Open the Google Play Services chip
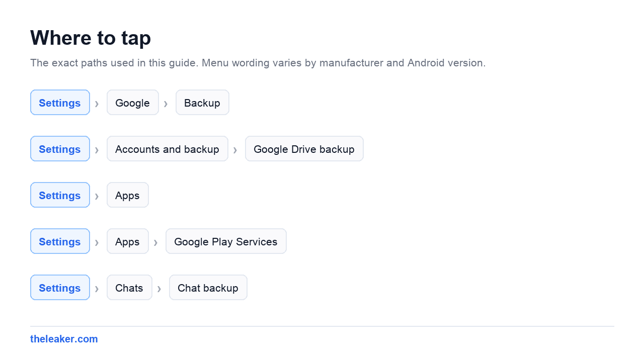Viewport: 644px width, 357px height. click(226, 241)
